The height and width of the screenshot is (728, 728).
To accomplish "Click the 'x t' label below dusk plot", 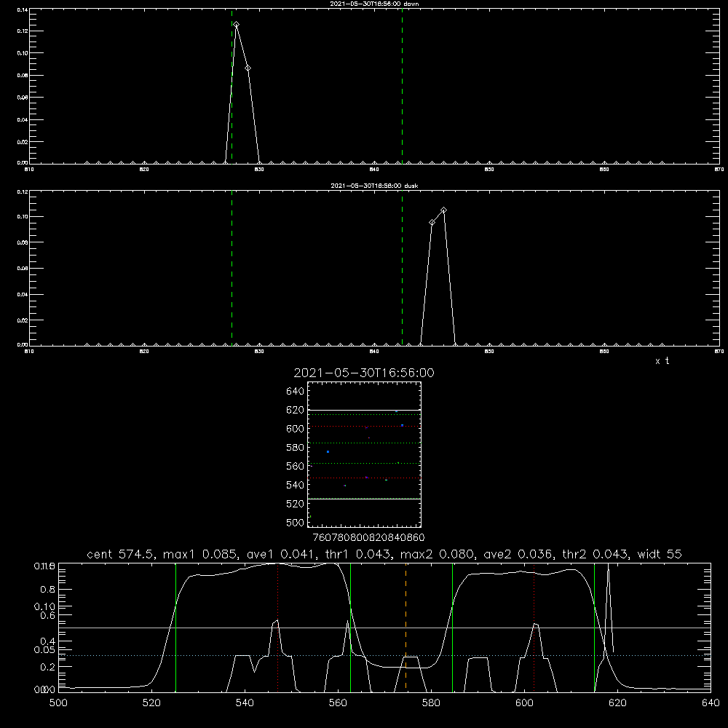I will click(662, 361).
